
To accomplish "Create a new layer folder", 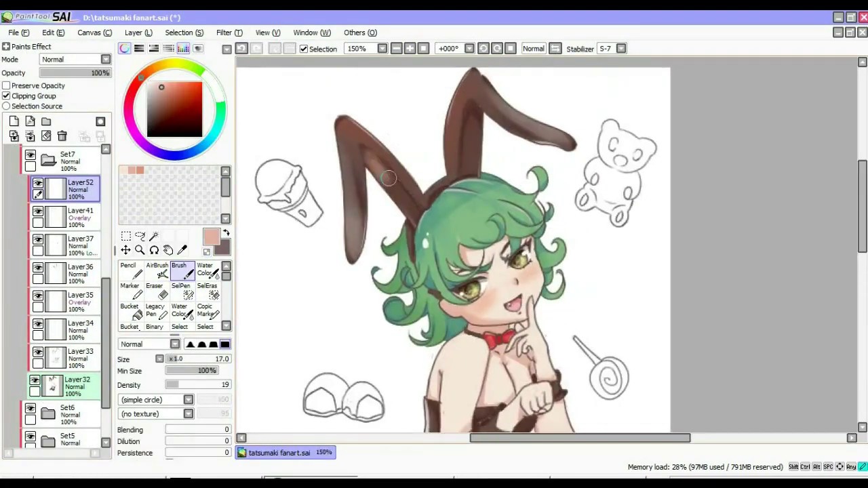I will (x=46, y=121).
